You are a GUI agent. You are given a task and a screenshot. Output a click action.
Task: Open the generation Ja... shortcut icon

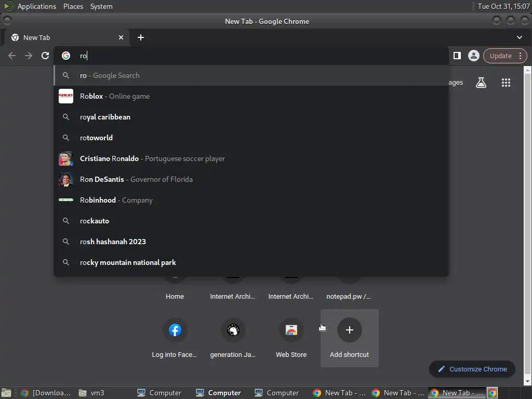click(233, 330)
